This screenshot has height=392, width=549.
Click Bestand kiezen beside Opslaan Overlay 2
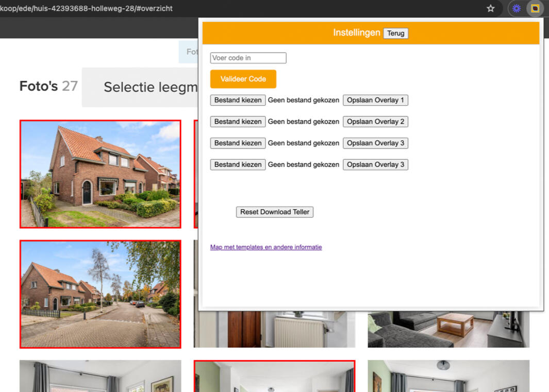238,122
